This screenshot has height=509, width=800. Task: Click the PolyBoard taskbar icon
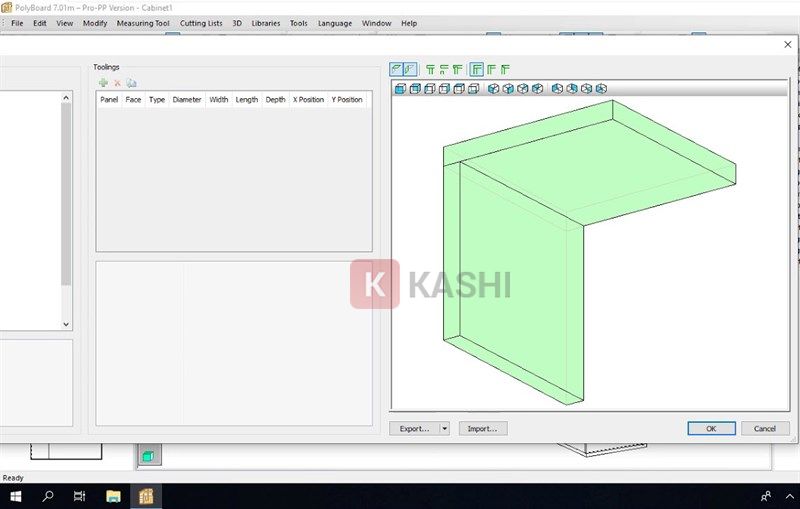146,496
